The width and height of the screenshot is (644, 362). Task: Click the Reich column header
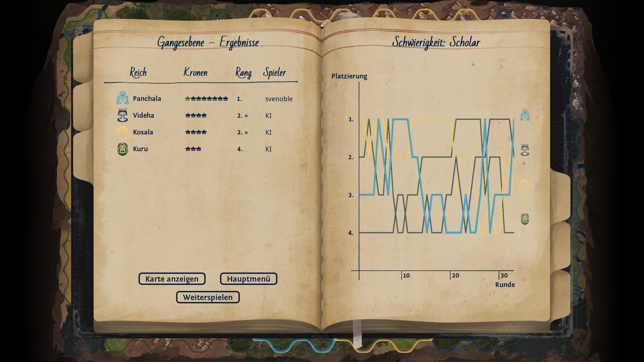pyautogui.click(x=138, y=72)
